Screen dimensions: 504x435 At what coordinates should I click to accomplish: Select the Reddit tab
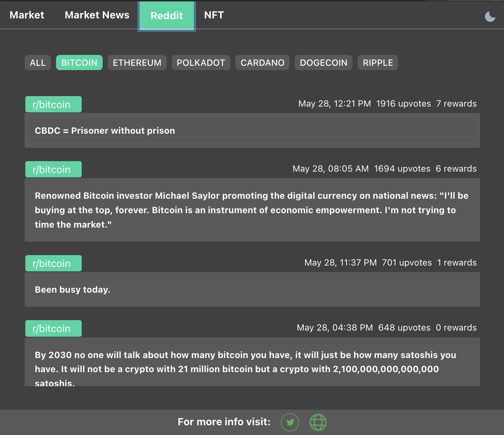click(167, 16)
